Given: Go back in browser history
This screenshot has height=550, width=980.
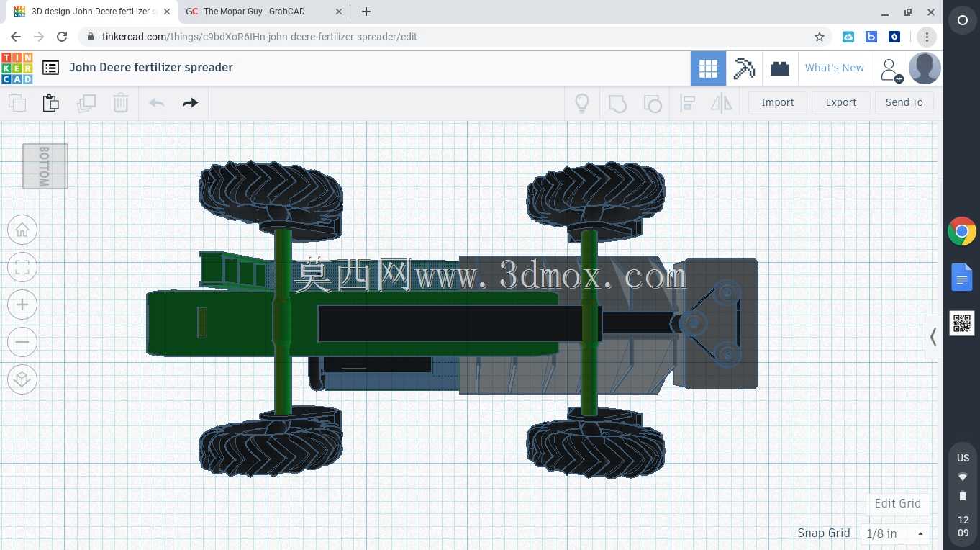Looking at the screenshot, I should tap(16, 37).
